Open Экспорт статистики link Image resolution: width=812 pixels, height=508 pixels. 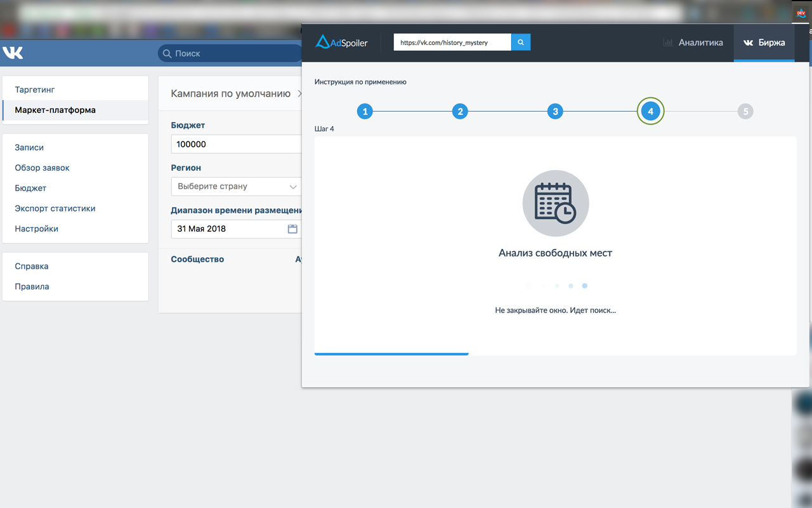pyautogui.click(x=55, y=208)
